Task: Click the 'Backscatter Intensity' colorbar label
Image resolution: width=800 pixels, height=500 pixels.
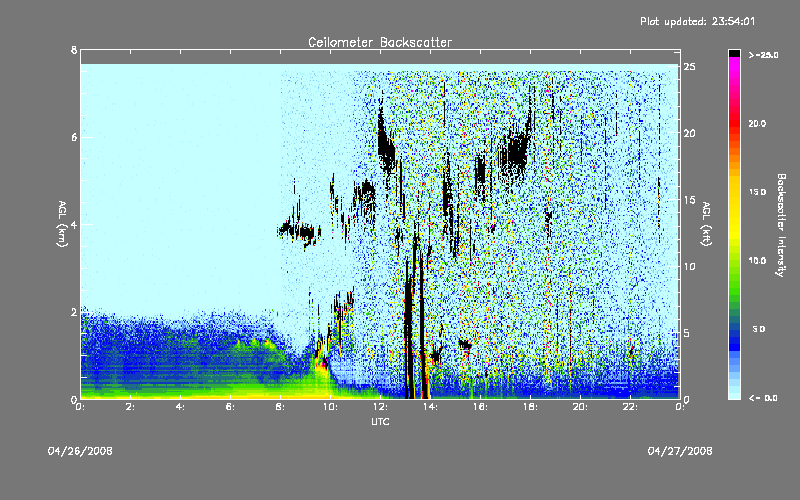Action: coord(781,225)
